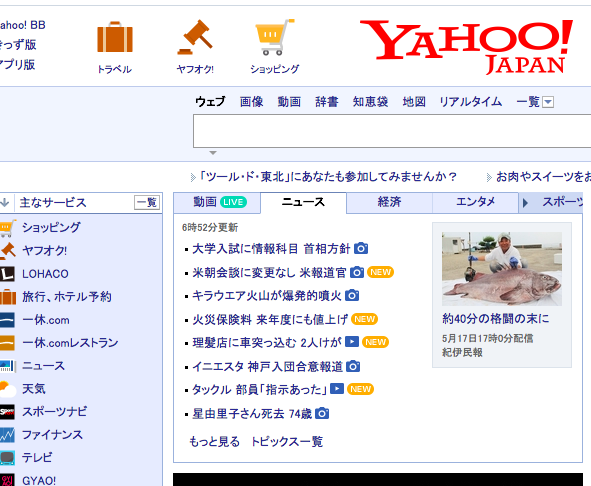Click camera icon next to キラウエア火山 headline
Viewport: 591px width, 486px height.
(352, 295)
